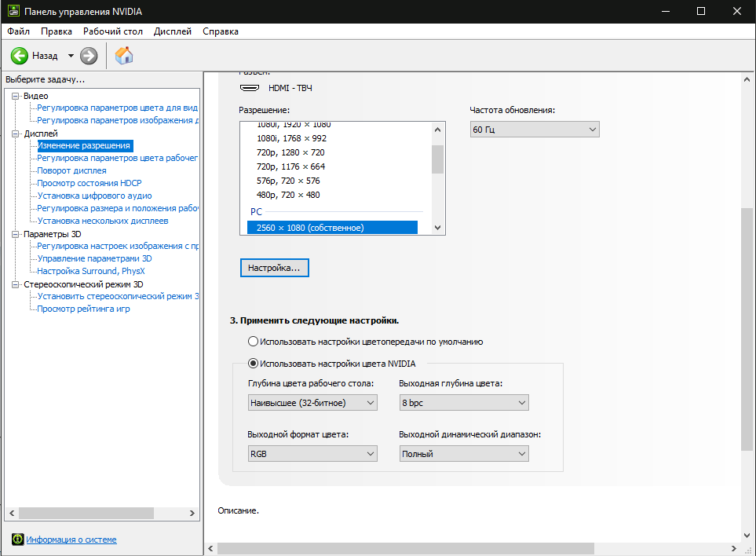The image size is (756, 556).
Task: Collapse the Видео tree node
Action: coord(16,96)
